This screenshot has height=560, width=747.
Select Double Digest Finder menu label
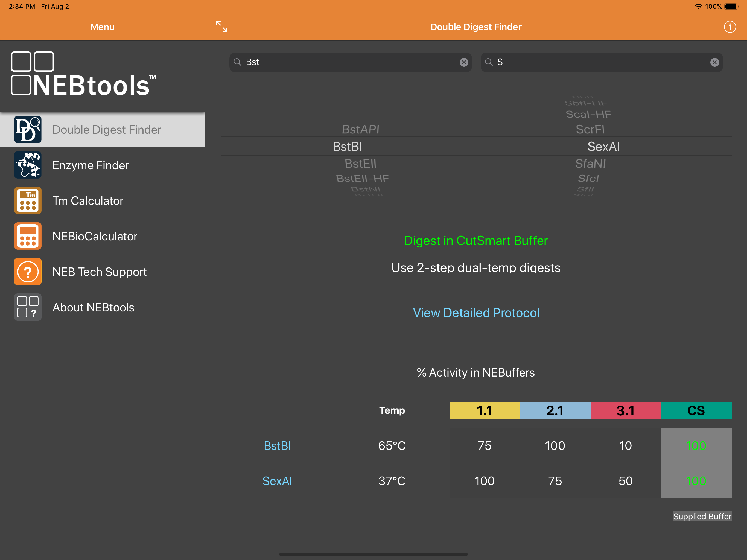(x=107, y=130)
